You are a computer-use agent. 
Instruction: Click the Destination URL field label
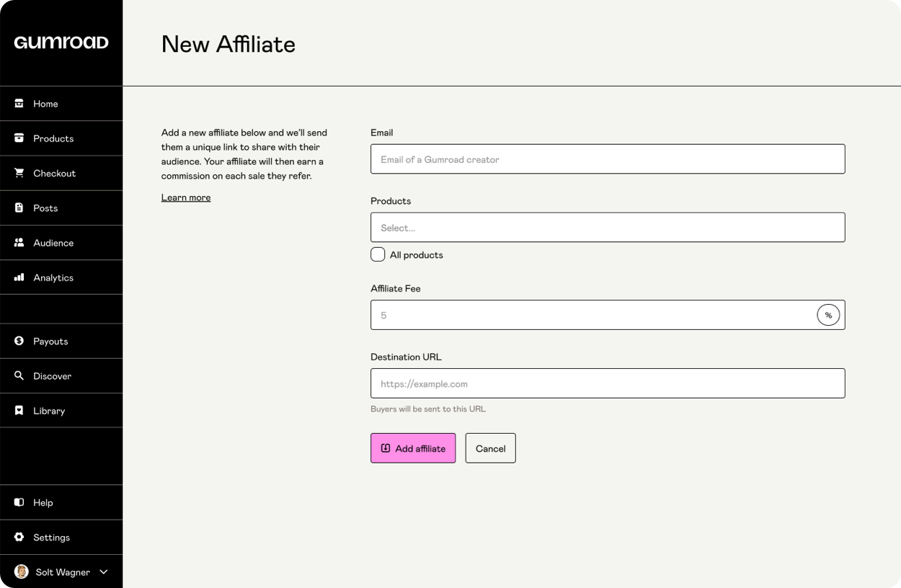(406, 357)
